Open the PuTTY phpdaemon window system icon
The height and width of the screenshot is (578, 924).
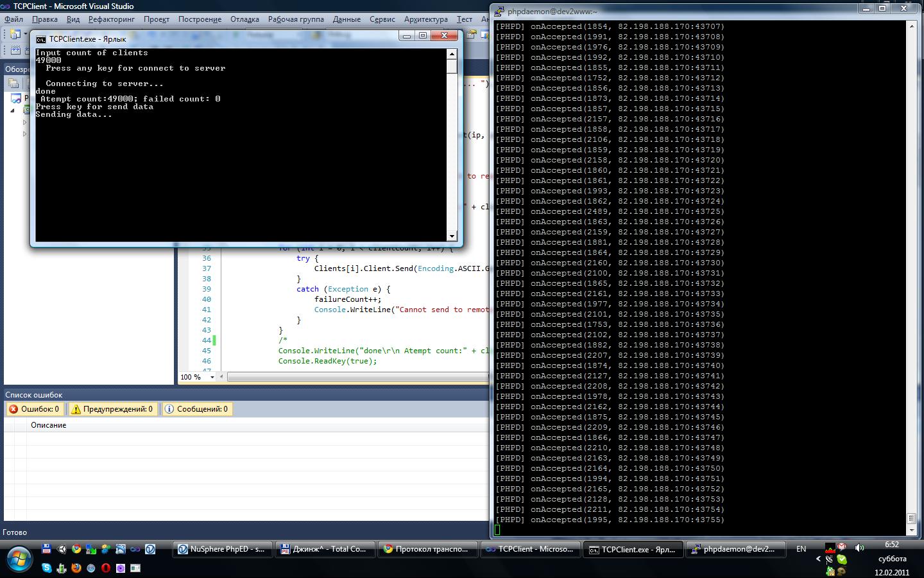point(500,11)
